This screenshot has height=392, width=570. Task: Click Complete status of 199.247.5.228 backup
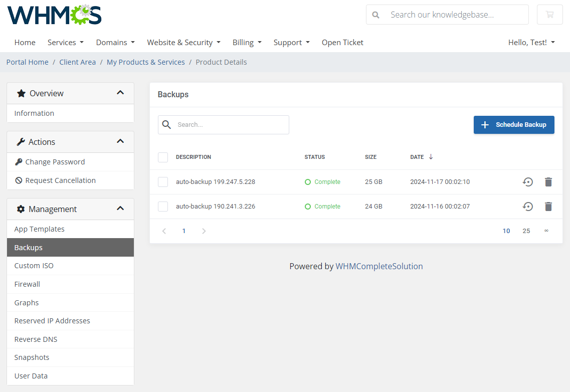[x=322, y=182]
